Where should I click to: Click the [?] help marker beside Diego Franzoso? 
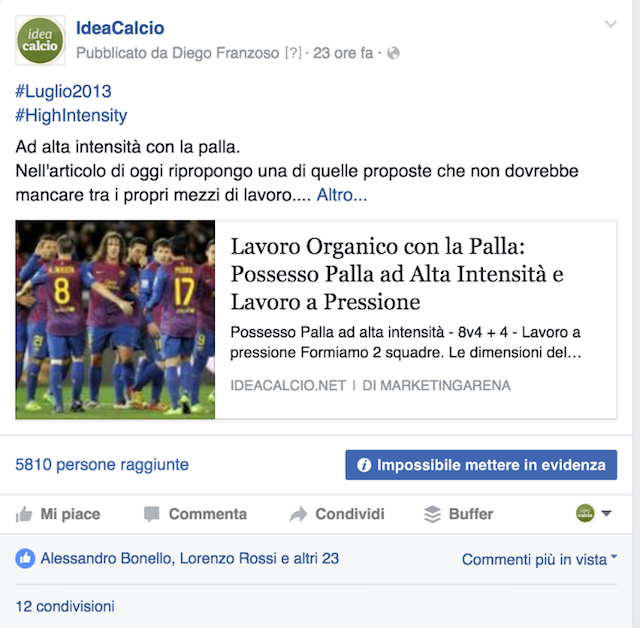293,53
